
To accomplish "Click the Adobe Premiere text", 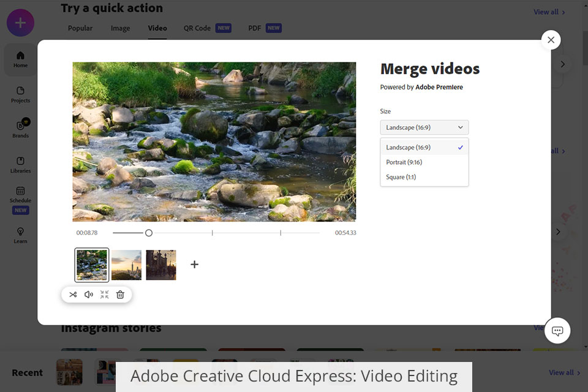I will click(x=439, y=87).
